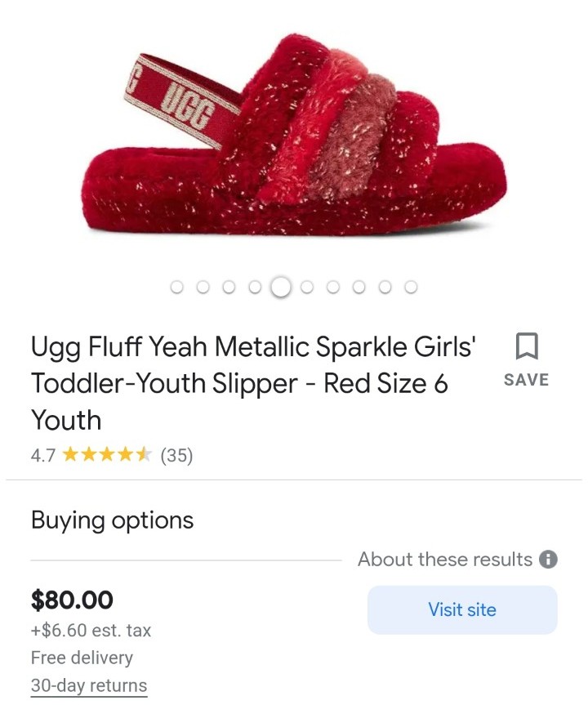This screenshot has width=588, height=705.
Task: Open the 30-day returns link
Action: click(89, 685)
